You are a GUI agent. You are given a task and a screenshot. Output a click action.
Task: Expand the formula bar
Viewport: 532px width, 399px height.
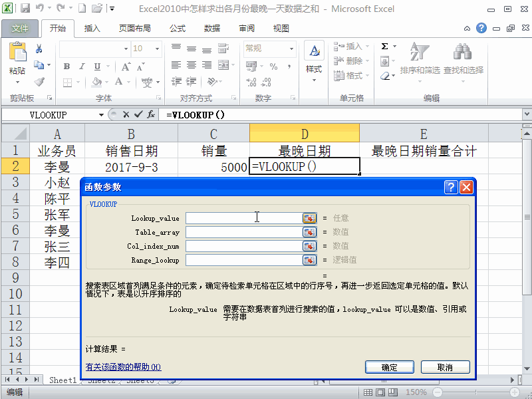click(527, 114)
